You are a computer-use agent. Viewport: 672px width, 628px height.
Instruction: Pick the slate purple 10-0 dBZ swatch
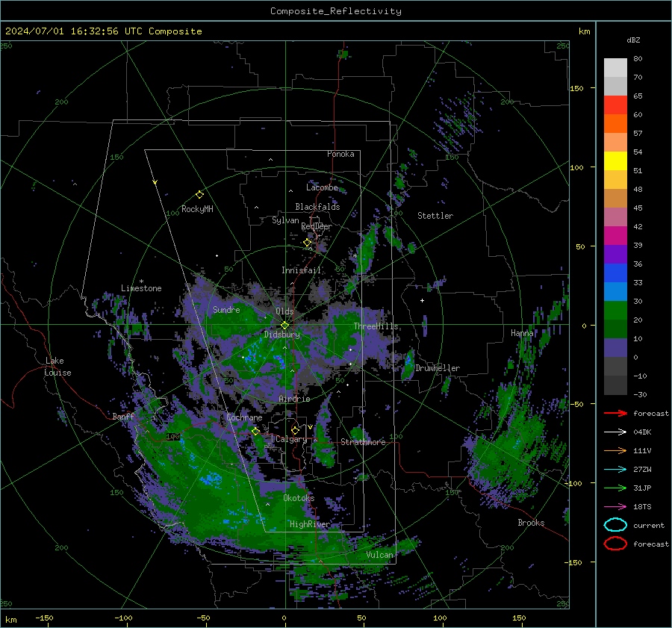click(615, 347)
